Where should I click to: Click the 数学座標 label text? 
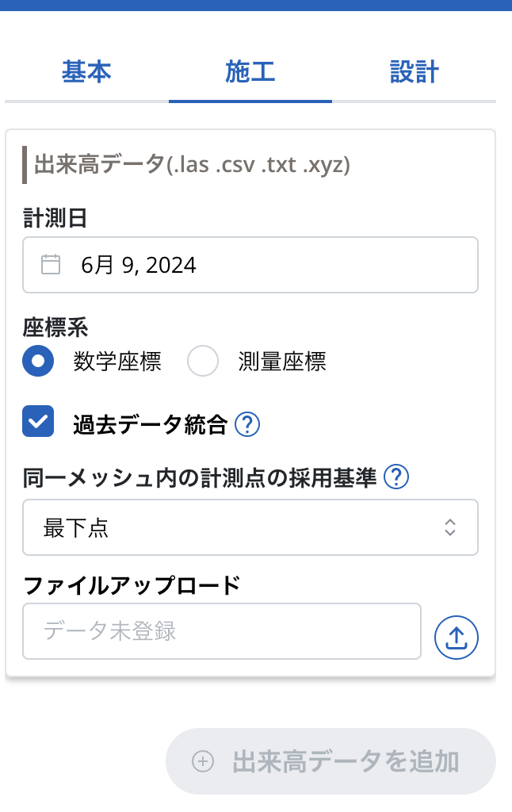(117, 362)
